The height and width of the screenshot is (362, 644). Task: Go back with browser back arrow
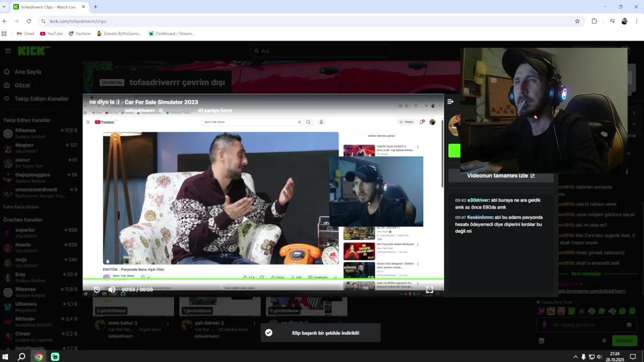(x=5, y=21)
